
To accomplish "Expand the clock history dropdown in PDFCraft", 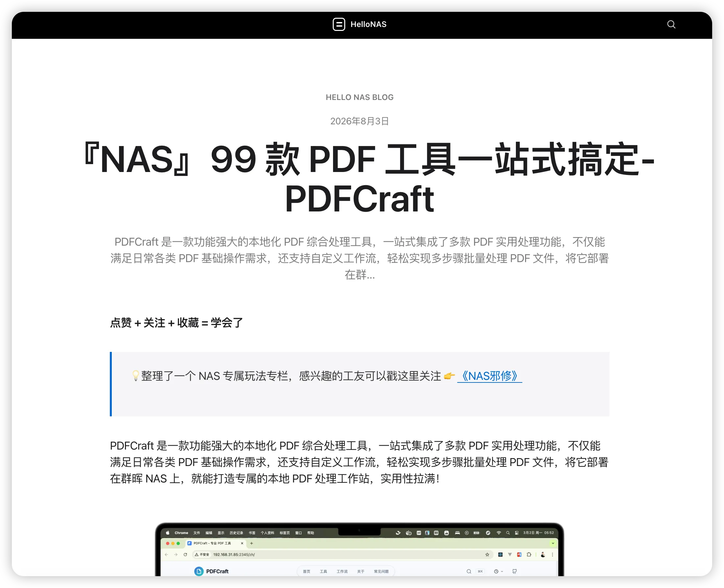I will (498, 572).
